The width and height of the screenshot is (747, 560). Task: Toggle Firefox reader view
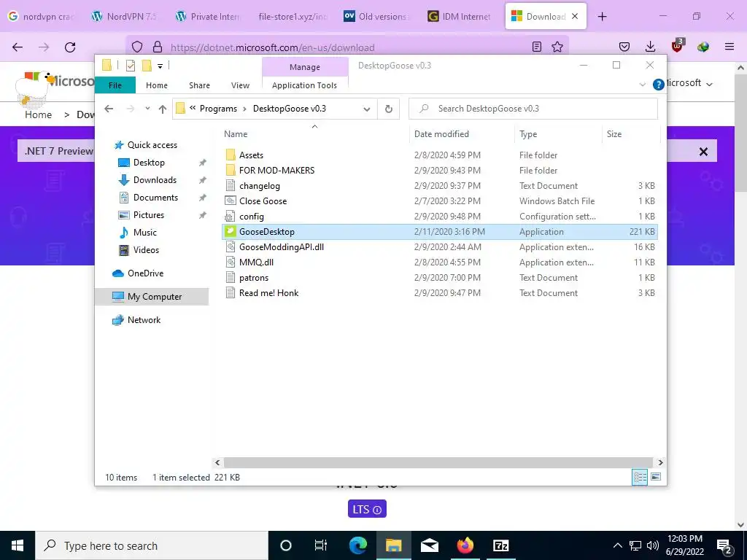tap(537, 47)
